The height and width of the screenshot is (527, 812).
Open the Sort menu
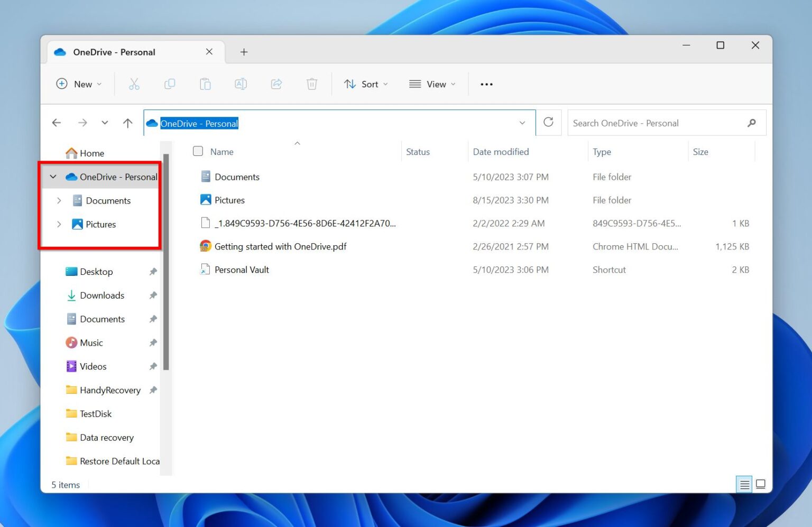click(x=365, y=84)
